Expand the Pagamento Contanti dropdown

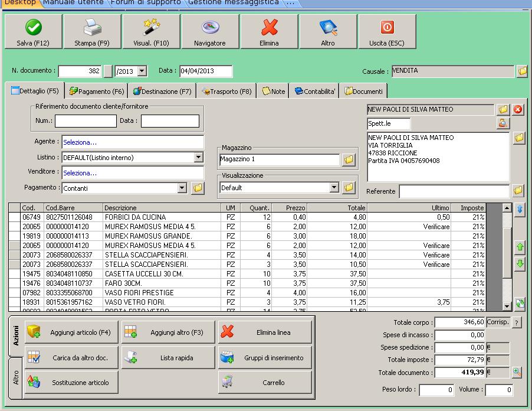(x=182, y=188)
